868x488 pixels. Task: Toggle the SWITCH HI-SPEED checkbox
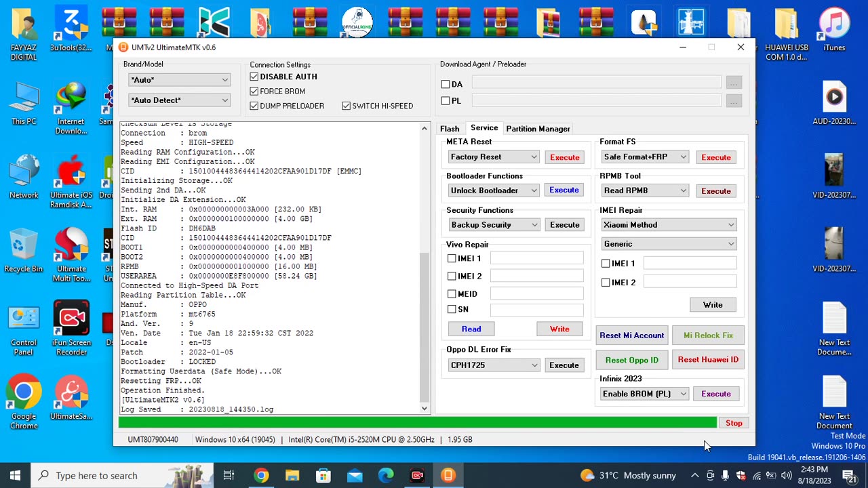pyautogui.click(x=347, y=106)
